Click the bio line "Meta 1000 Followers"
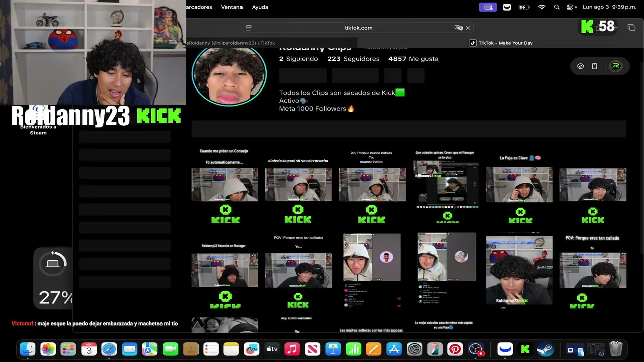This screenshot has height=362, width=644. coord(316,109)
